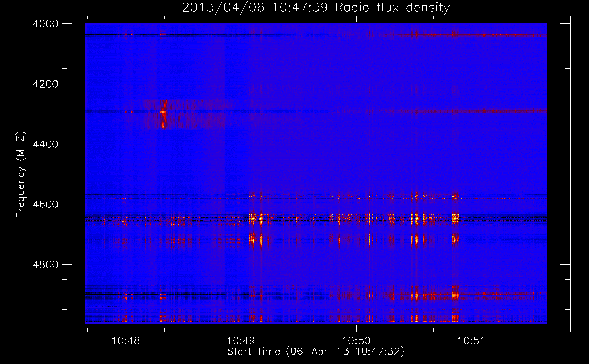Click the 10:48 time axis label
Image resolution: width=589 pixels, height=364 pixels.
(x=126, y=341)
